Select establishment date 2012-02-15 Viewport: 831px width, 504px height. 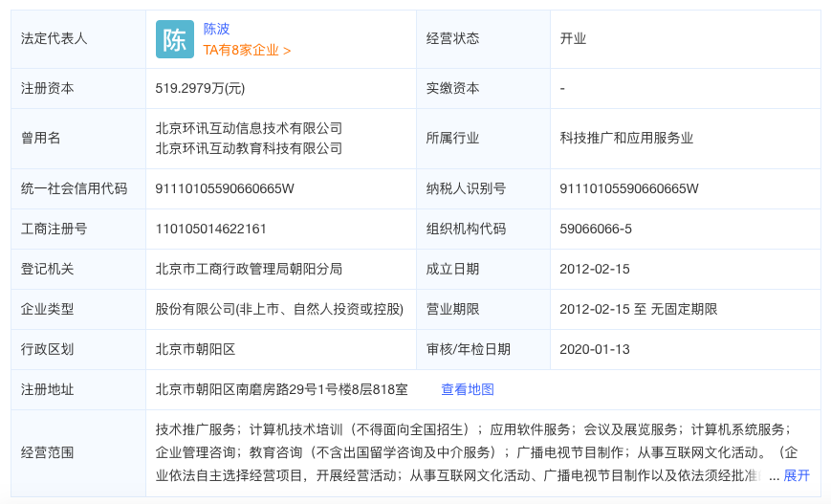pos(595,270)
